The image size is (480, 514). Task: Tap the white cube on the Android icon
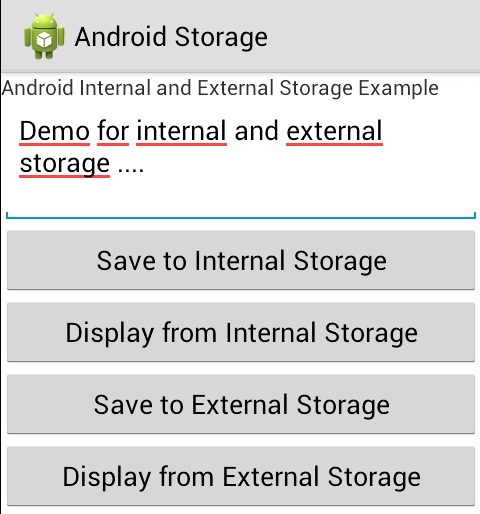pyautogui.click(x=44, y=39)
